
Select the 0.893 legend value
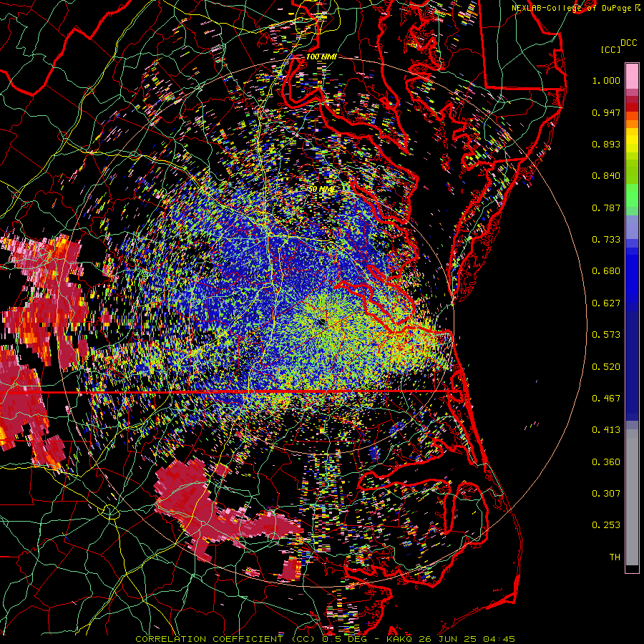point(606,144)
